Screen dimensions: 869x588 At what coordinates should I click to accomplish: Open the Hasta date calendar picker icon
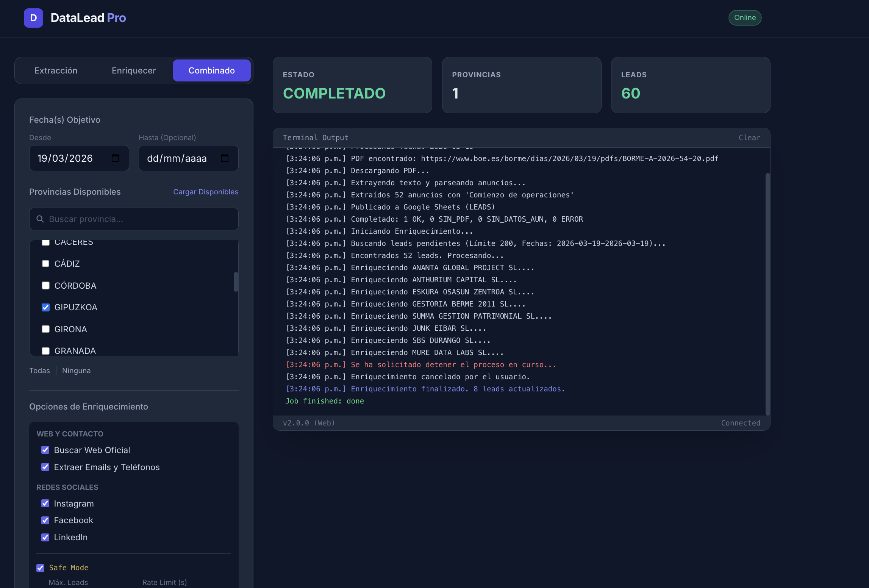[x=225, y=158]
